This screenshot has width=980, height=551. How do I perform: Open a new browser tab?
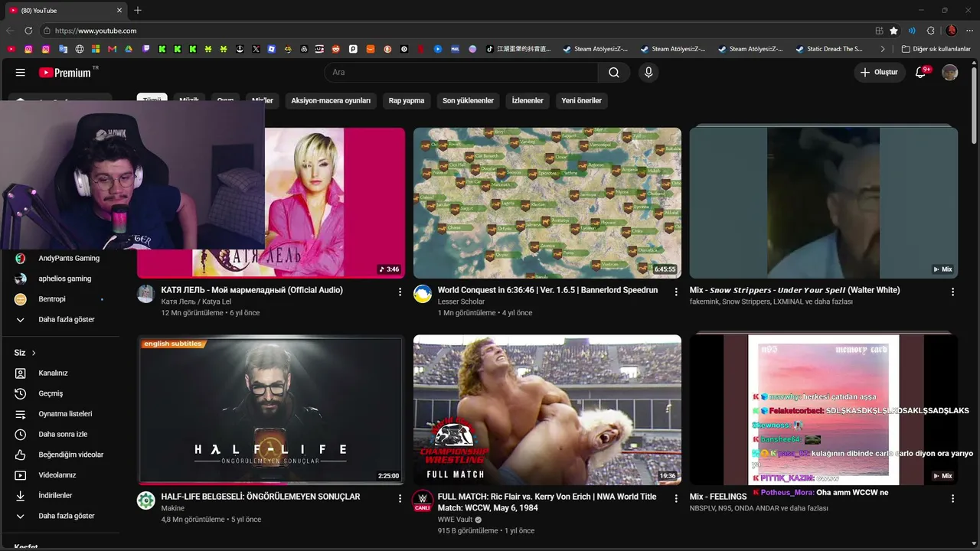click(x=138, y=11)
